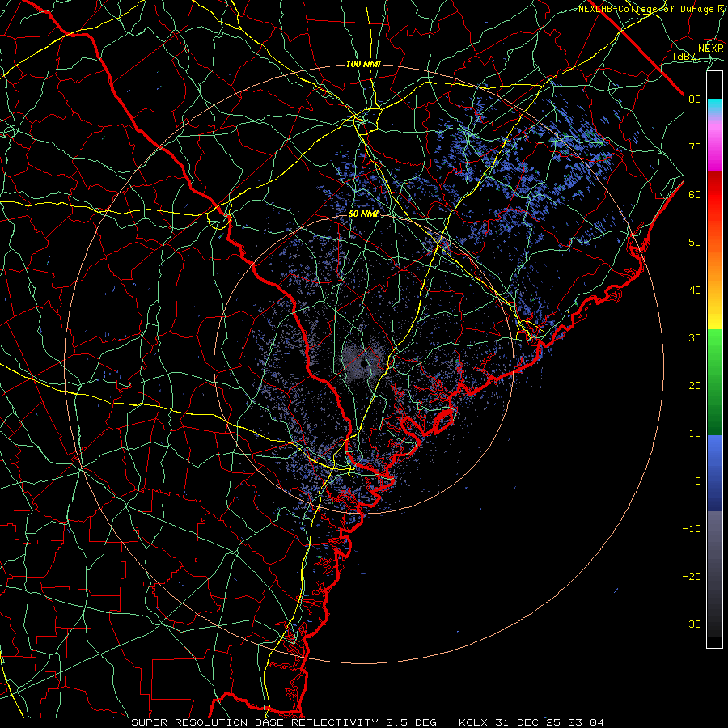Pick the red segment on the color bar
Image resolution: width=728 pixels, height=728 pixels.
714,196
